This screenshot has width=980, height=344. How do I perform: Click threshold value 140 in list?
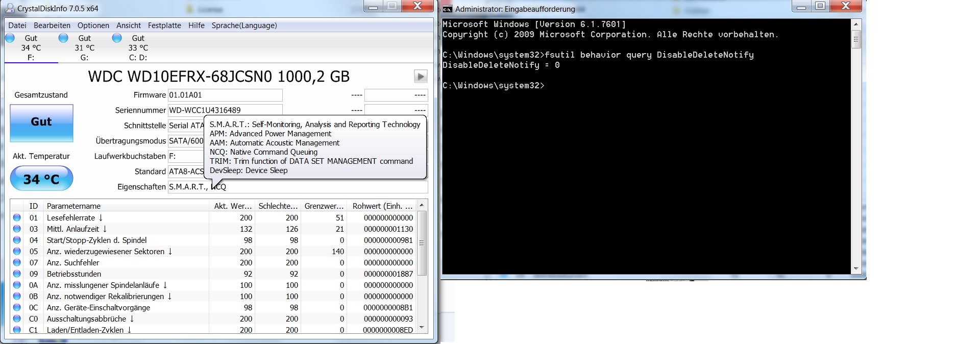click(x=338, y=252)
